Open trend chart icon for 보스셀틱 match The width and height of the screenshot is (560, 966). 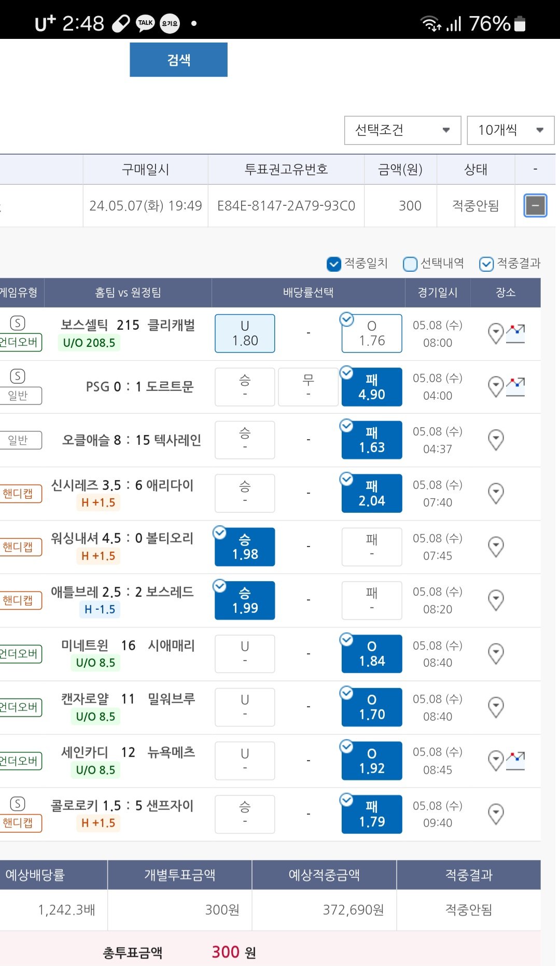point(515,333)
